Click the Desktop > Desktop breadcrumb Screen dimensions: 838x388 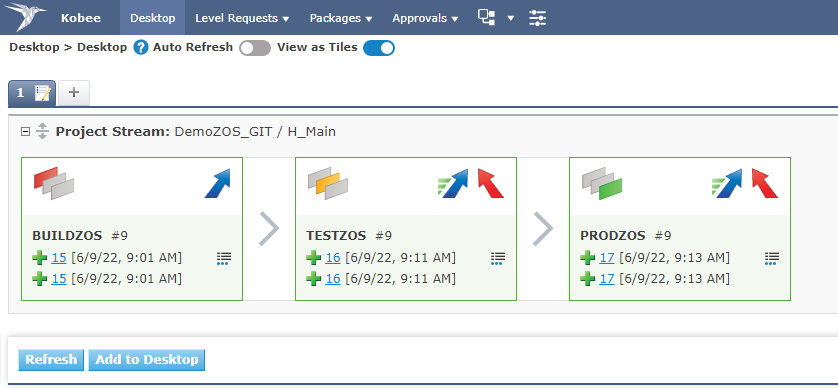68,47
